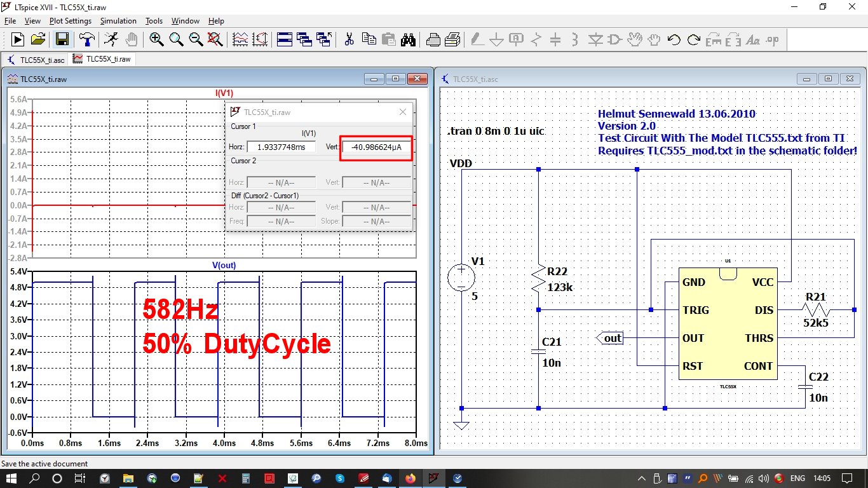This screenshot has width=868, height=488.
Task: Click the V(out) trace label
Action: point(224,265)
